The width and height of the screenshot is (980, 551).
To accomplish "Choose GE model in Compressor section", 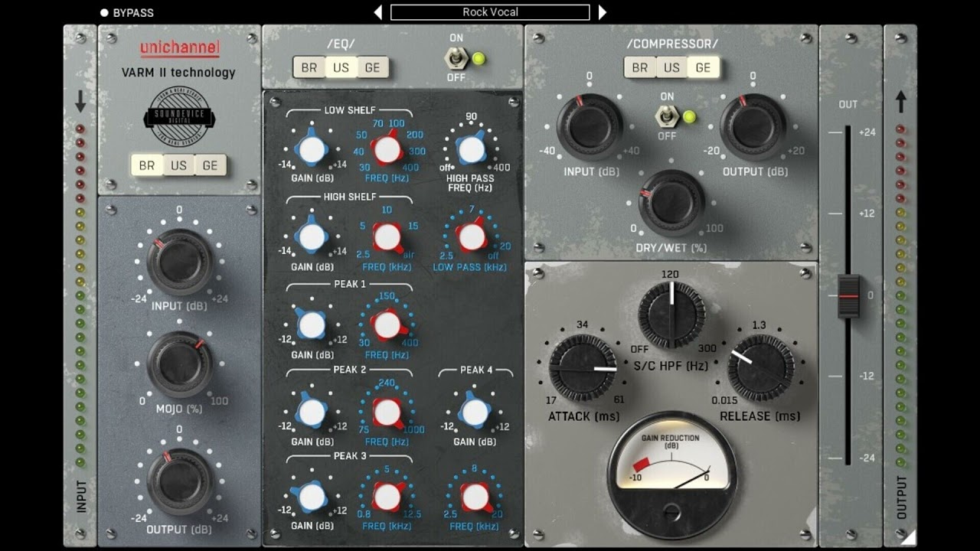I will 703,67.
